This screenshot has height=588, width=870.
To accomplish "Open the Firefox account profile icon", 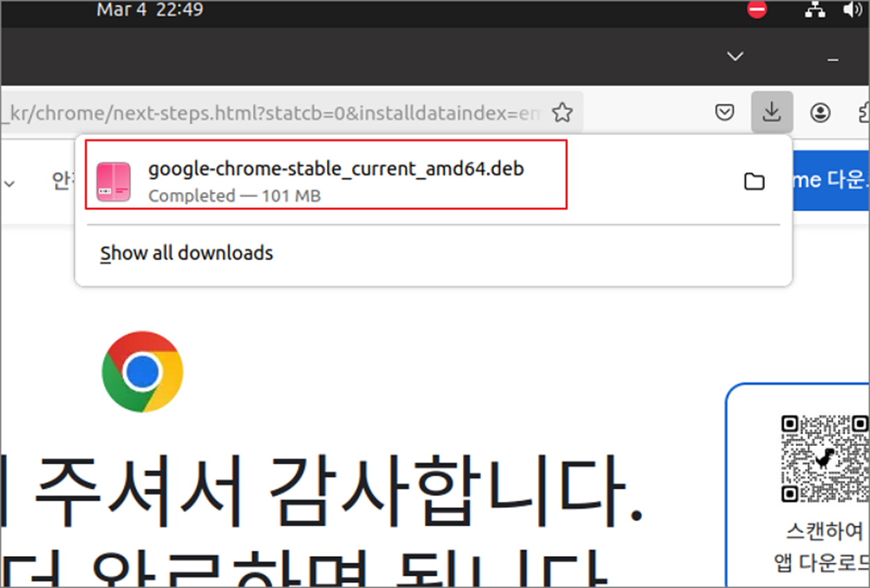I will tap(821, 113).
